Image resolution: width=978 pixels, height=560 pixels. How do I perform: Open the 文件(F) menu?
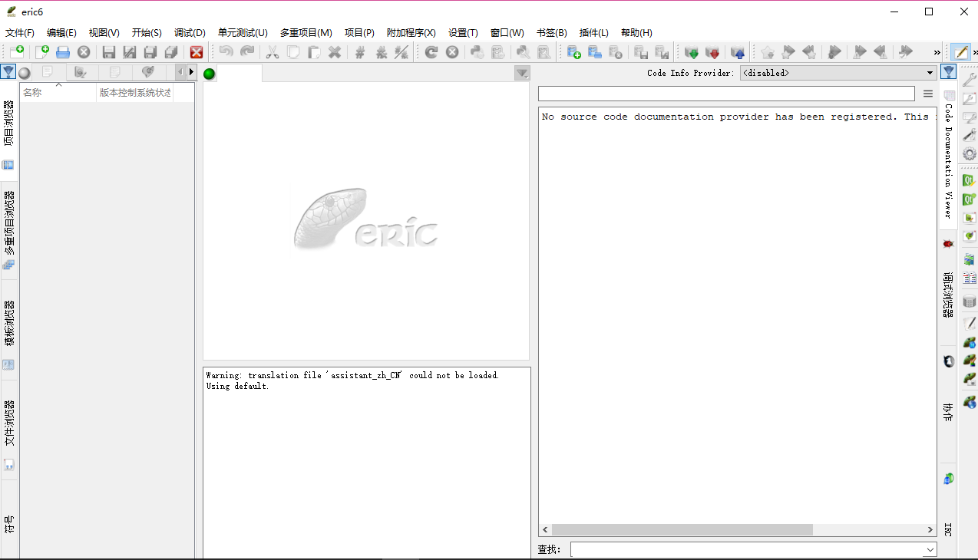click(20, 33)
